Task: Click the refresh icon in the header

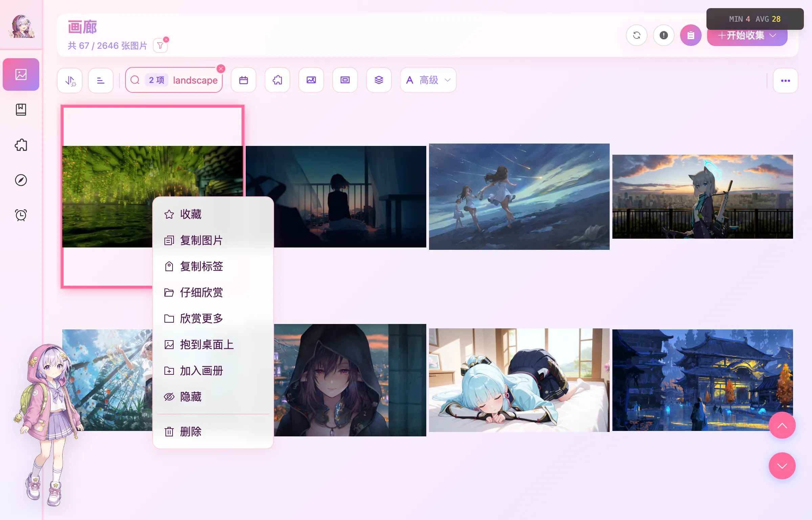Action: (636, 35)
